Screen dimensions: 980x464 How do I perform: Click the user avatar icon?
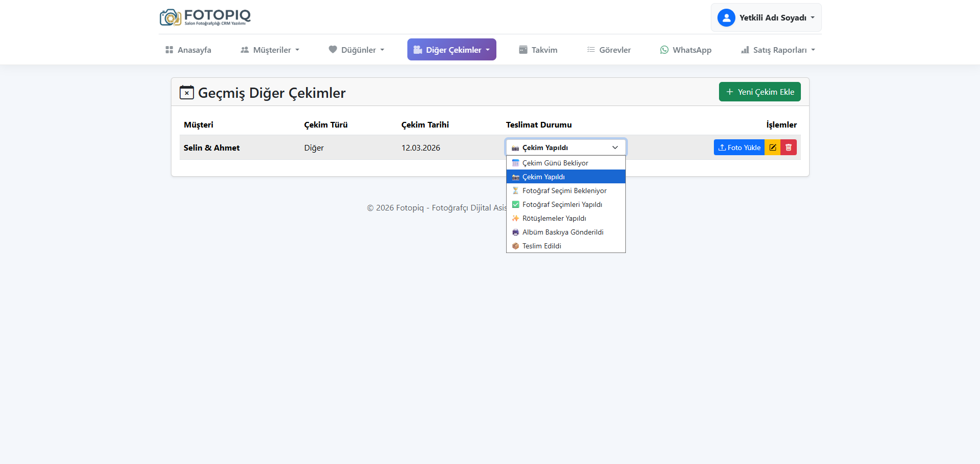coord(726,18)
